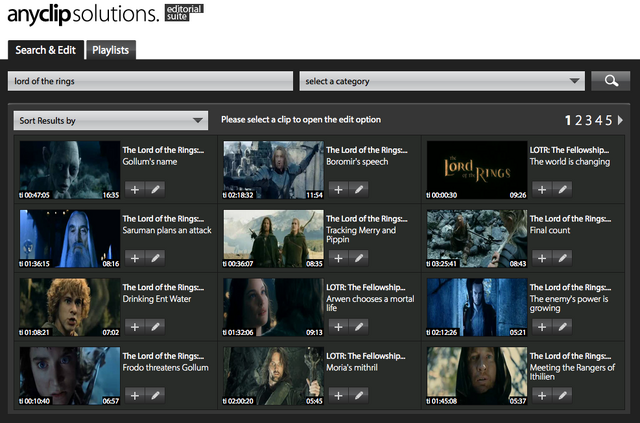Select Saruman plans an attack thumbnail

pos(69,238)
